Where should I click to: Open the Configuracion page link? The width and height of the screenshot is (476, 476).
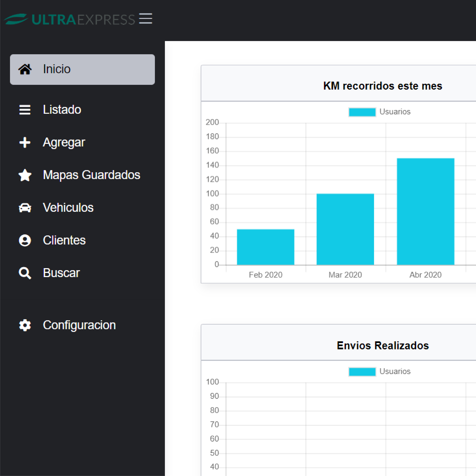79,325
